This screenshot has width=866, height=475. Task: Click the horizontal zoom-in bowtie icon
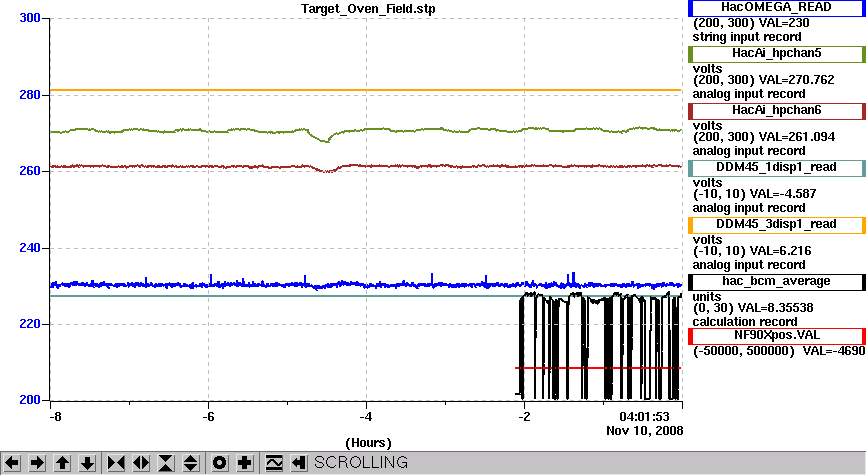coord(115,463)
